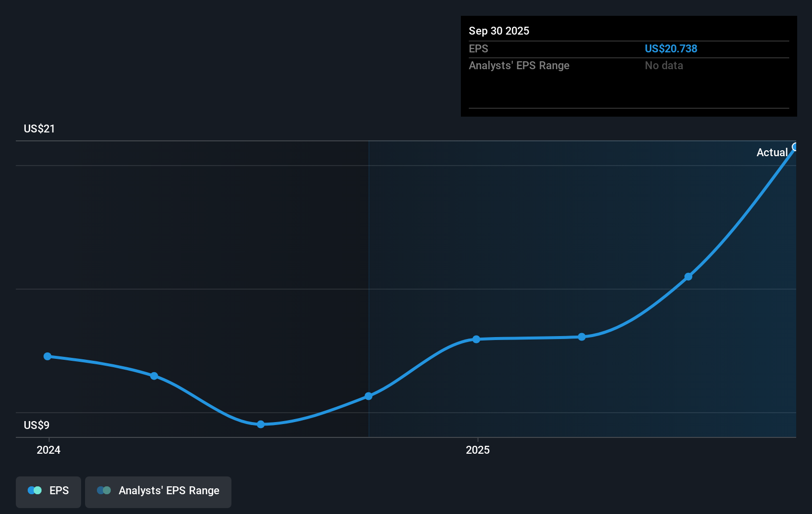
Task: Click the Analysts' EPS Range legend dot
Action: pos(104,490)
